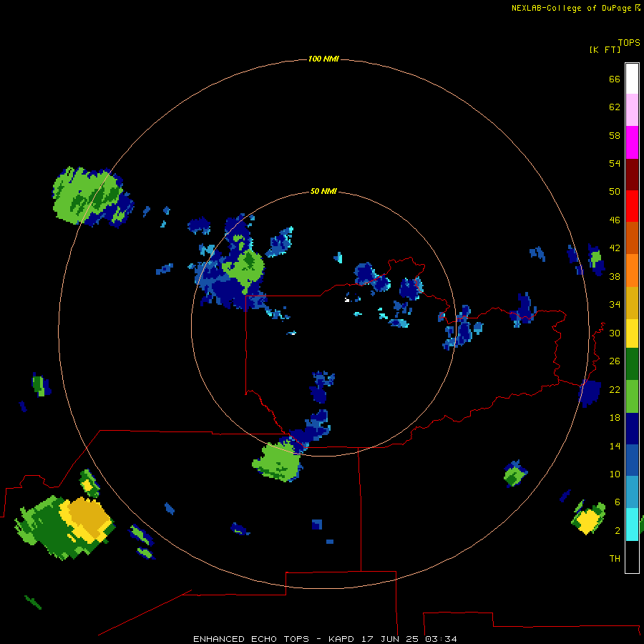Viewport: 644px width, 644px height.
Task: Click the 50 value on the scale
Action: coord(615,191)
